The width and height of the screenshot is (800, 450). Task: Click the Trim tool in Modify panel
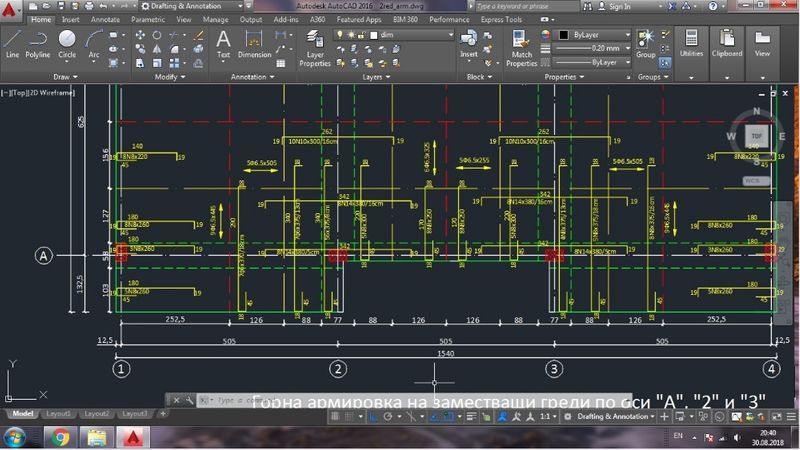[x=174, y=35]
